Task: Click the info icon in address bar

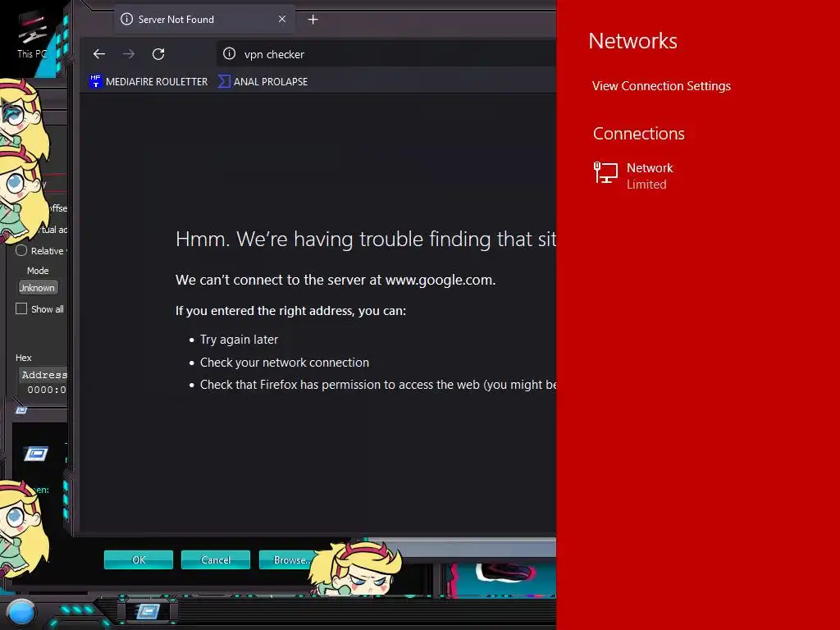Action: 230,53
